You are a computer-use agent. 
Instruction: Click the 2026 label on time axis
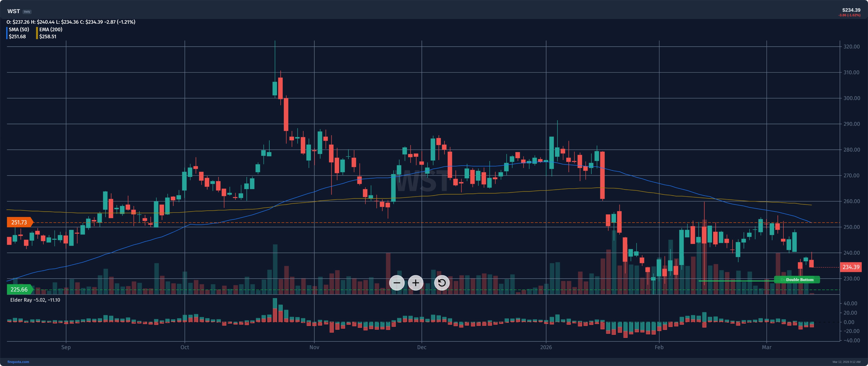[x=546, y=347]
